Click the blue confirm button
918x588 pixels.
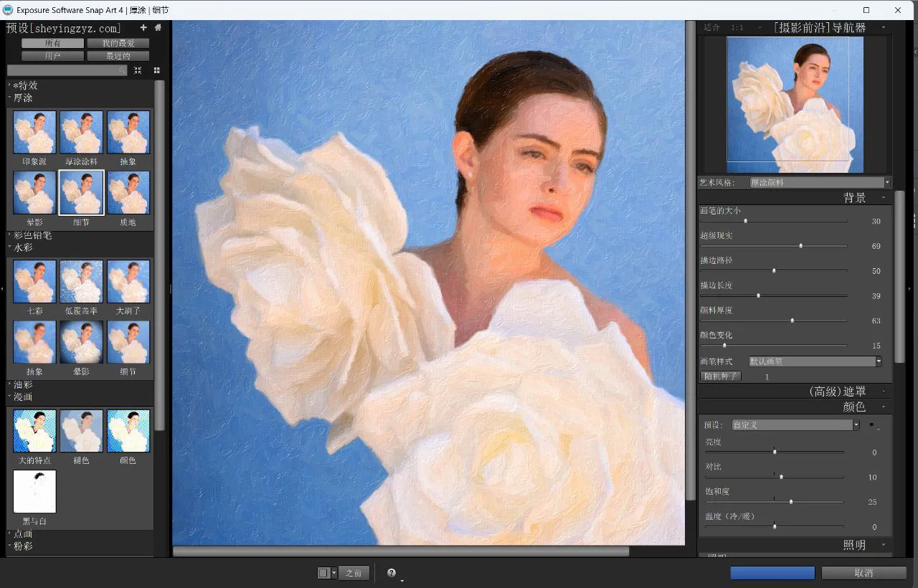point(772,573)
